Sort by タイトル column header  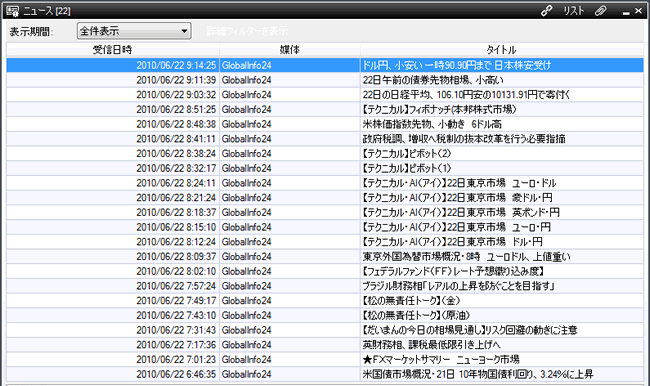(x=502, y=50)
